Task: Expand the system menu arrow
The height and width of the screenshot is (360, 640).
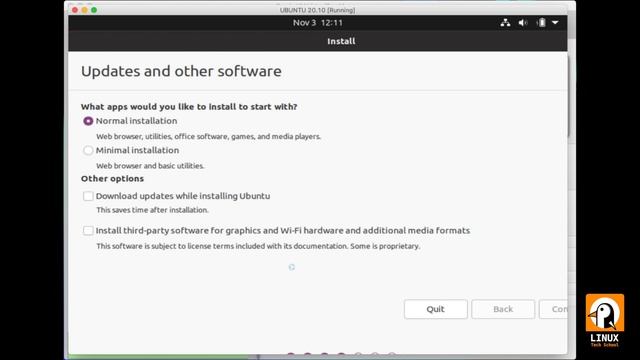Action: (x=555, y=23)
